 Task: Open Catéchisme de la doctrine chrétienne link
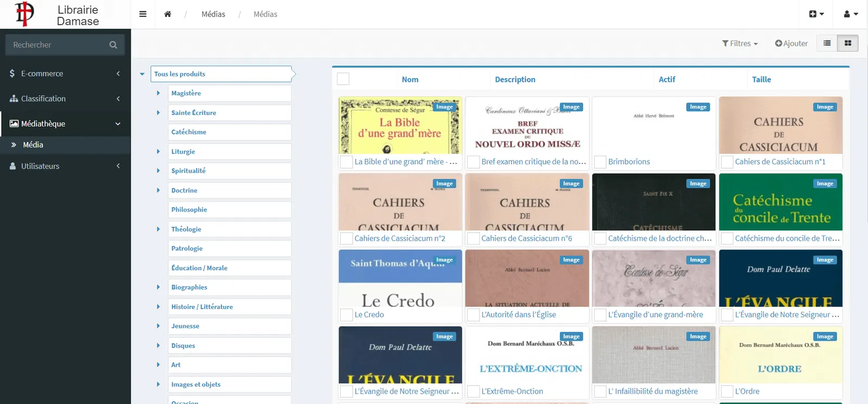click(660, 238)
